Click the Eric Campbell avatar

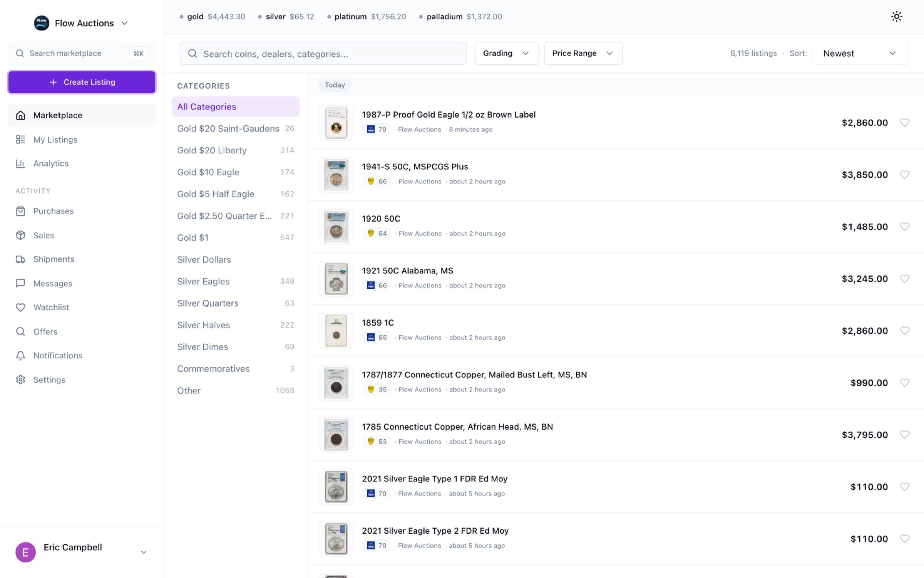pyautogui.click(x=25, y=552)
